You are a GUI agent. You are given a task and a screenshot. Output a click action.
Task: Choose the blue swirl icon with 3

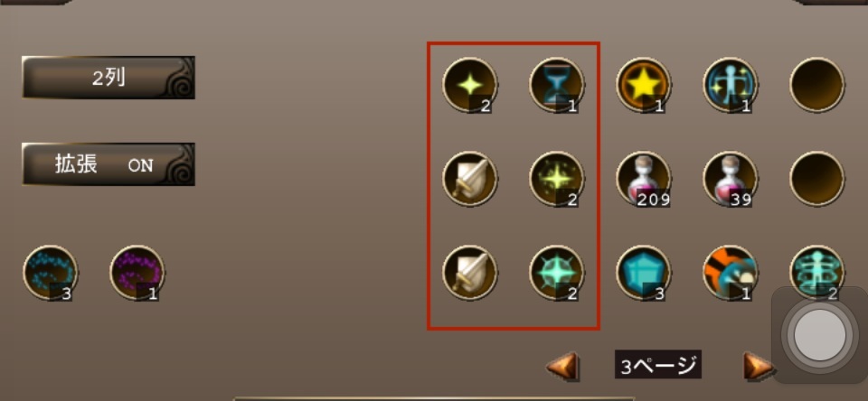coord(50,273)
